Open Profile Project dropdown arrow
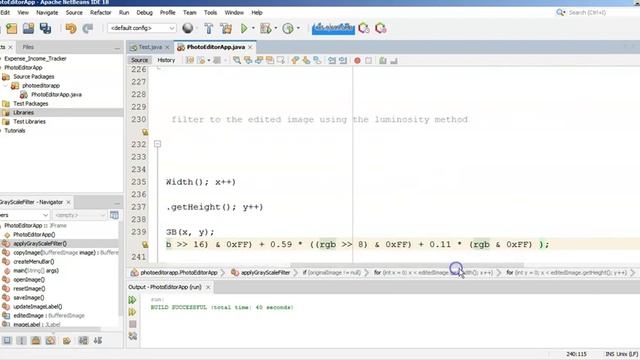 [x=298, y=28]
